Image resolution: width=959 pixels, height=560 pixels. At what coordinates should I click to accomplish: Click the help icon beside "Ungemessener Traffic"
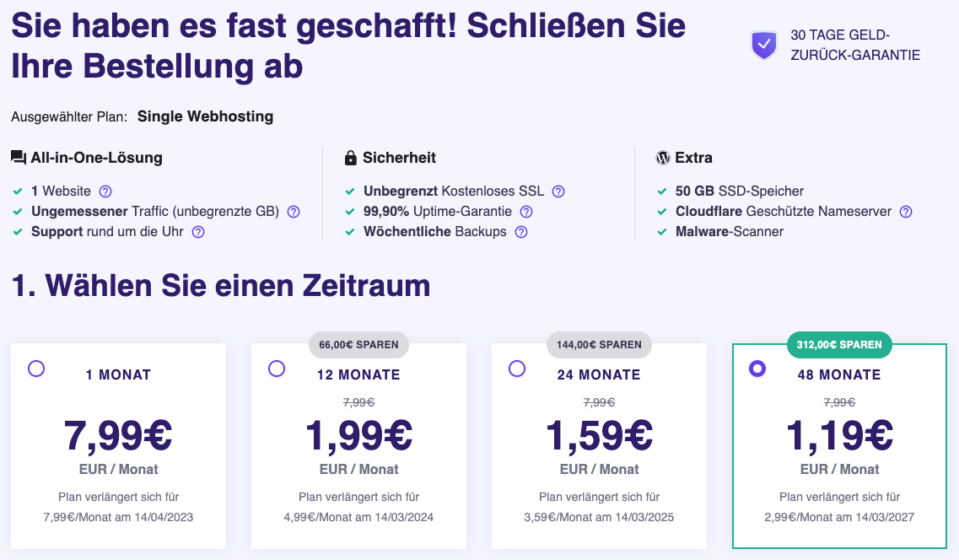[x=293, y=212]
